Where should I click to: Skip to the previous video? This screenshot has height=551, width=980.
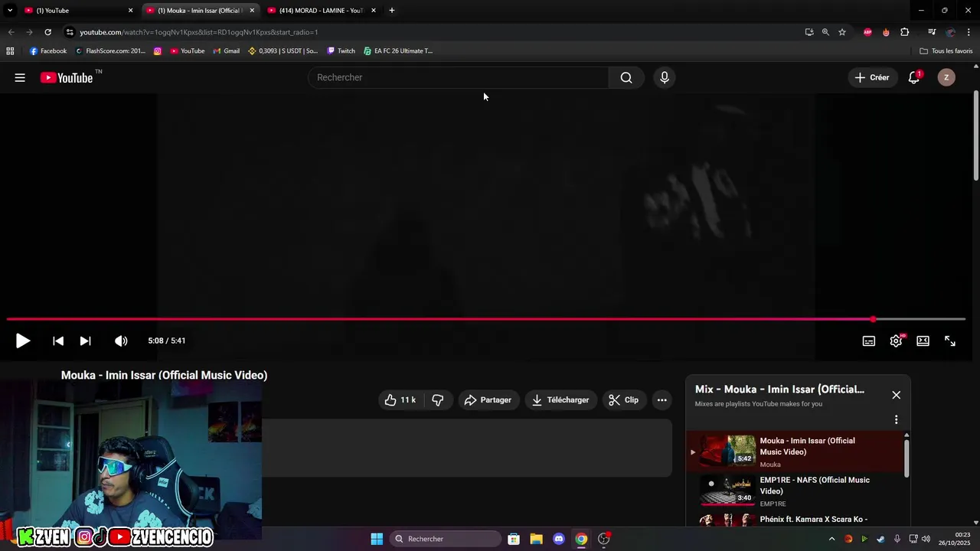tap(58, 341)
